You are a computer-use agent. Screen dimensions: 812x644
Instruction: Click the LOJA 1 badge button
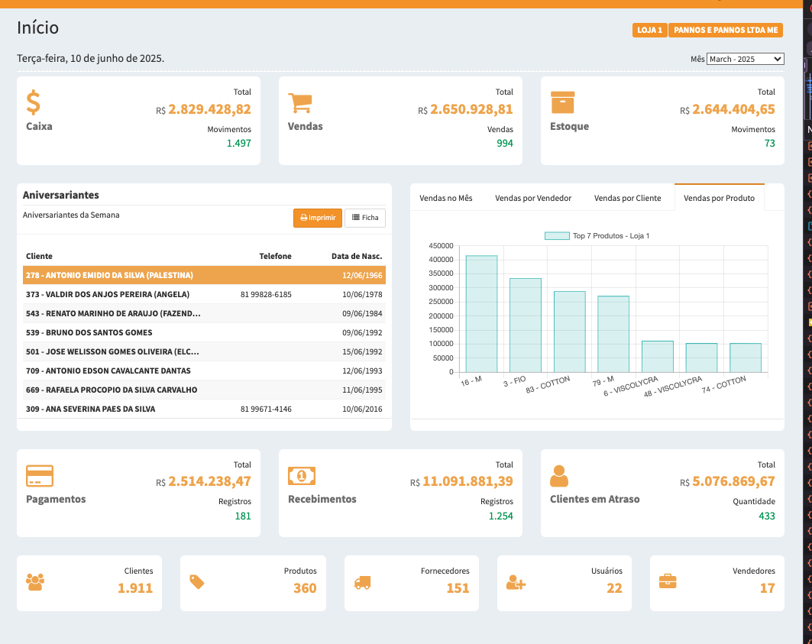(649, 31)
